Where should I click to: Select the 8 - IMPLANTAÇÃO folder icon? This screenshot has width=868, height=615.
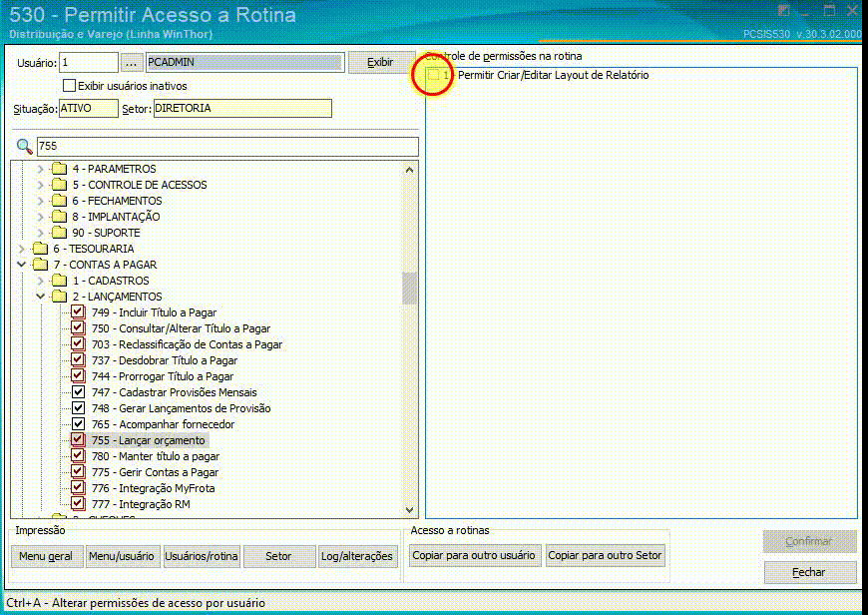(x=59, y=217)
